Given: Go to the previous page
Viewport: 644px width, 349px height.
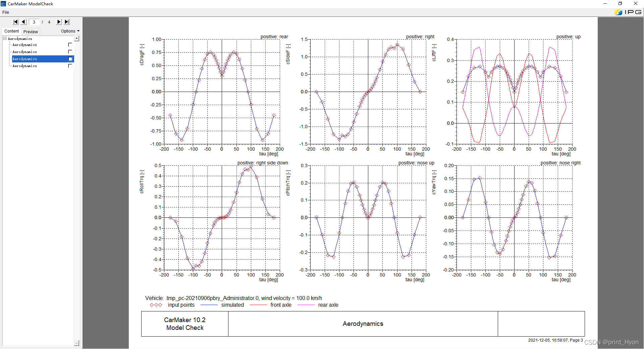Looking at the screenshot, I should tap(23, 22).
